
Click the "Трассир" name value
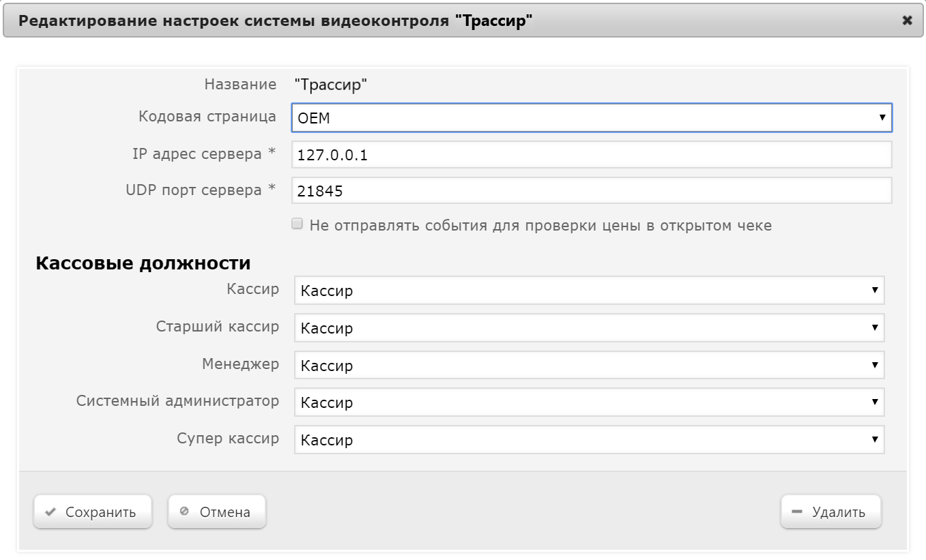(x=331, y=85)
